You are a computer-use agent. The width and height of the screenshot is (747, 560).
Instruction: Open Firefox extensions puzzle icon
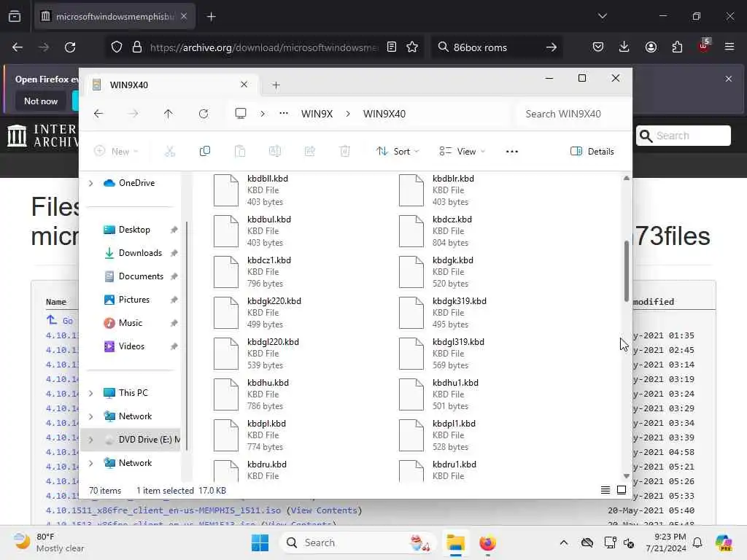(x=677, y=47)
